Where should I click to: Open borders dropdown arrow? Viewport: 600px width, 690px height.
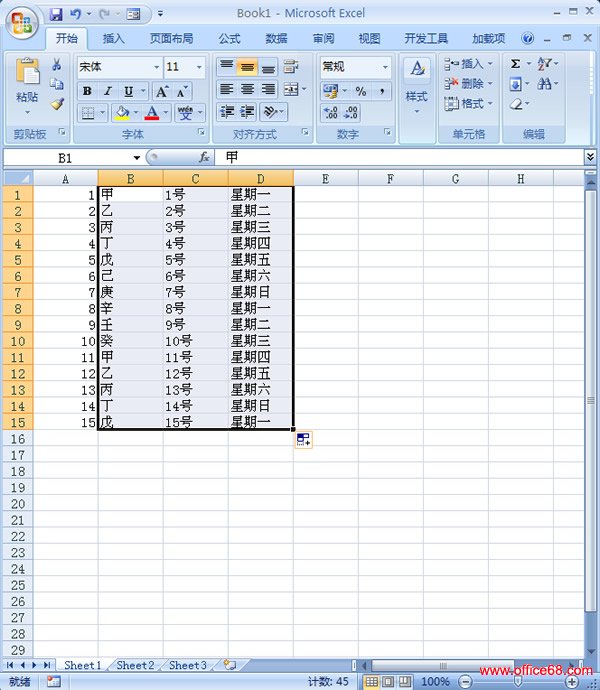click(103, 113)
